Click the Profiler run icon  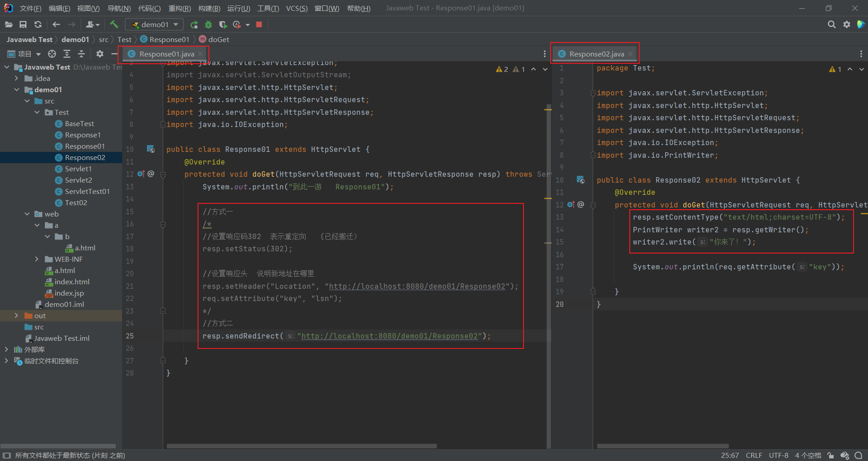click(237, 24)
